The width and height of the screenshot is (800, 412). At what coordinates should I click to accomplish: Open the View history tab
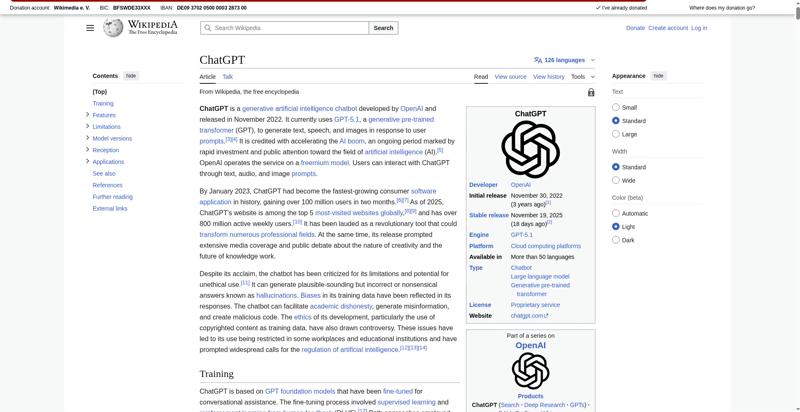(548, 76)
